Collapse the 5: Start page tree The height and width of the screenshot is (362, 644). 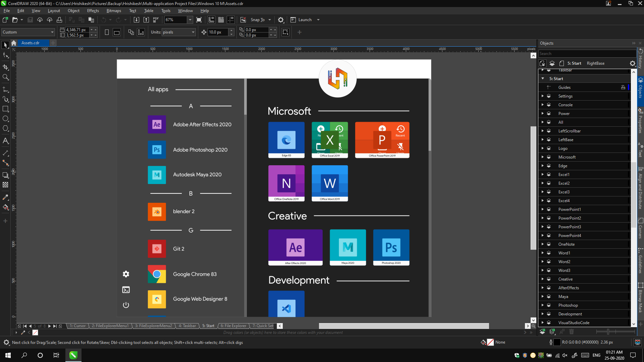pyautogui.click(x=543, y=78)
